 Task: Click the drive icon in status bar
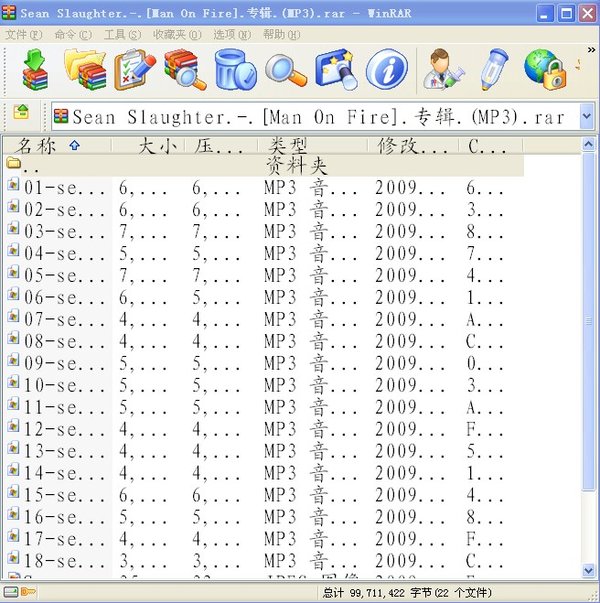10,591
